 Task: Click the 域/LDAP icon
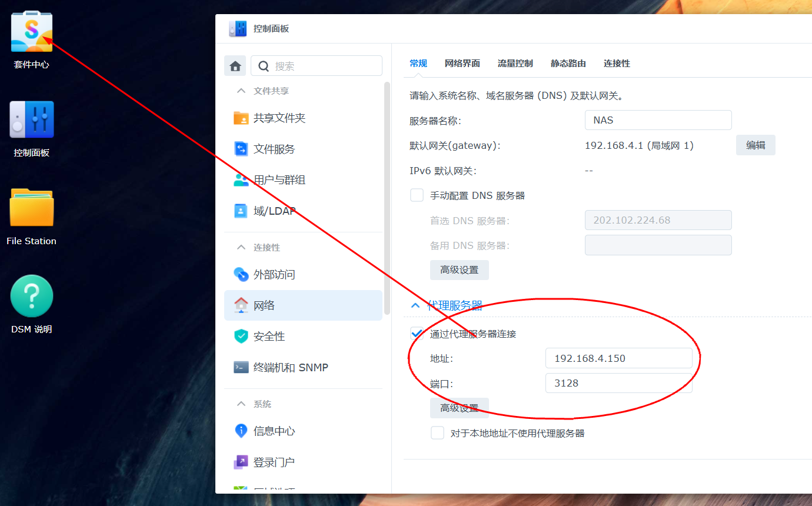pos(241,211)
